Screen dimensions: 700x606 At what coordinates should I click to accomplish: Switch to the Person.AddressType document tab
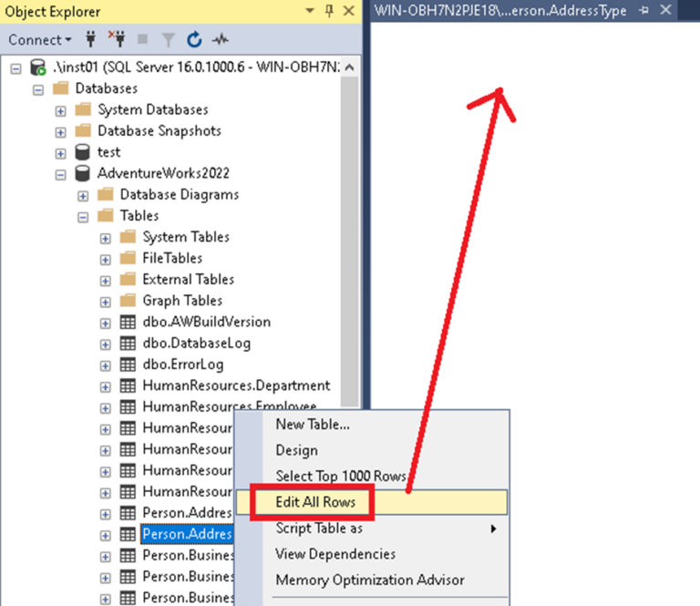pyautogui.click(x=500, y=10)
